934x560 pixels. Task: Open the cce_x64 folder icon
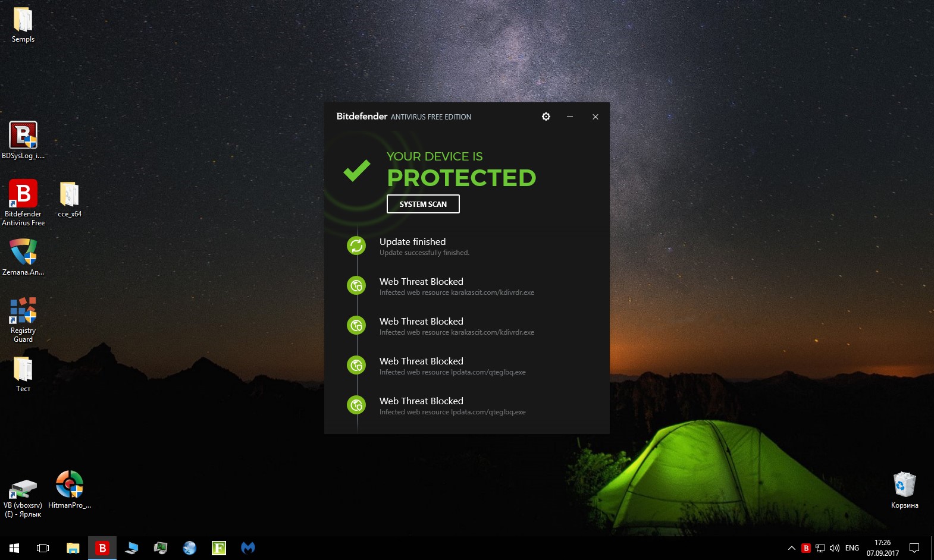(x=70, y=199)
